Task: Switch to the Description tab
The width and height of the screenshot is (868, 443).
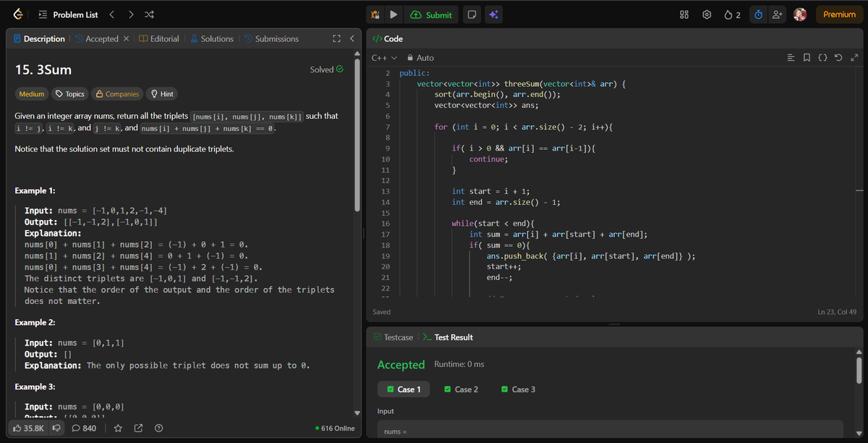Action: click(39, 38)
